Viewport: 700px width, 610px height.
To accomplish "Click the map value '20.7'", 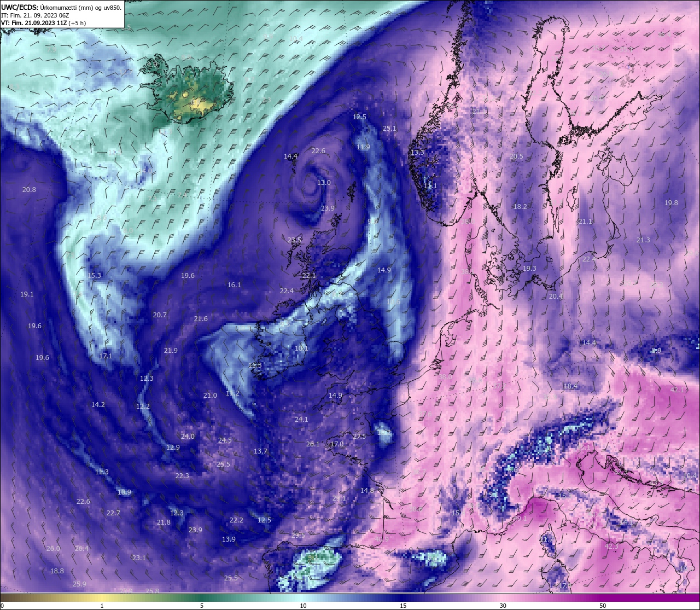I will click(160, 315).
